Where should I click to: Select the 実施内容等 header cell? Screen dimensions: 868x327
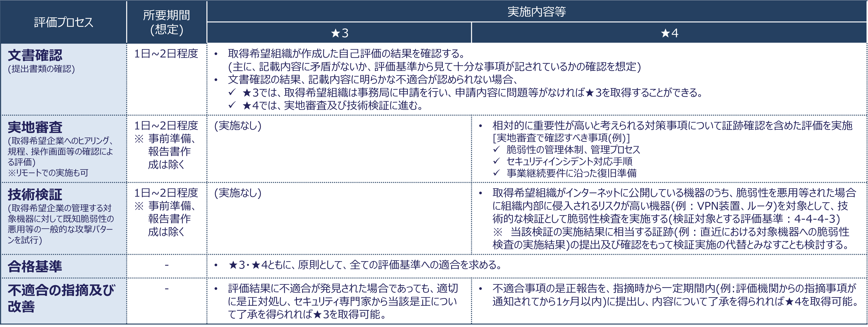(536, 12)
